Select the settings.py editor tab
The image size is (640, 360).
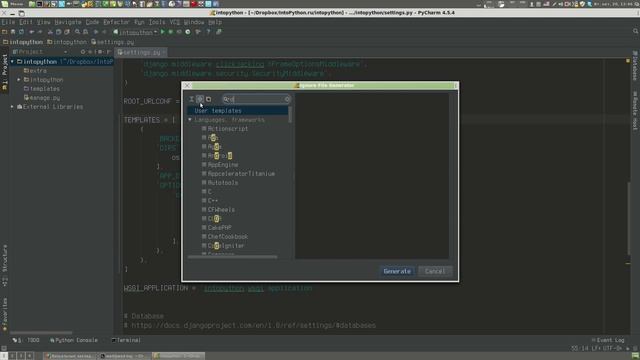(x=141, y=52)
